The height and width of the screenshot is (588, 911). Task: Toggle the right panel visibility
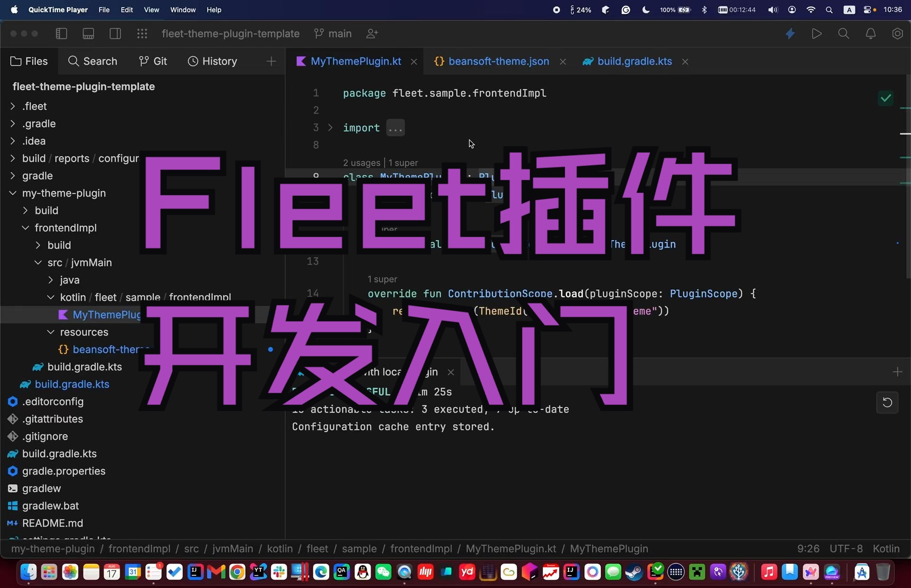115,33
